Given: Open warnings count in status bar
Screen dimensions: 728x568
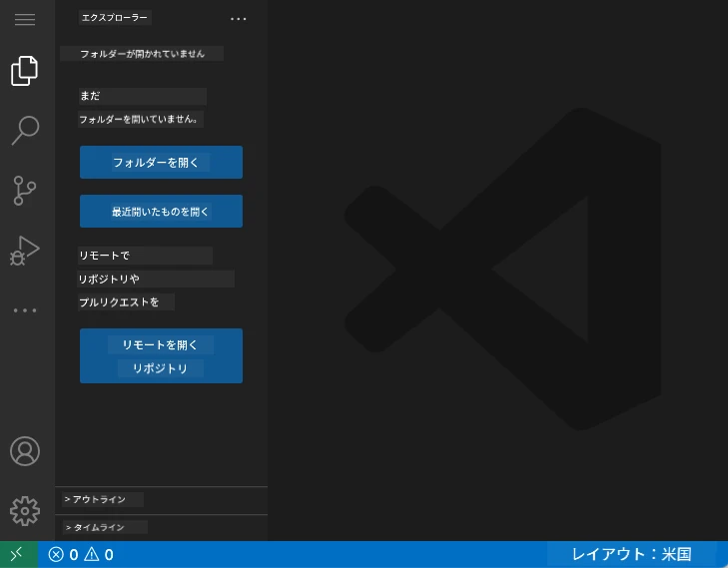Looking at the screenshot, I should click(99, 555).
